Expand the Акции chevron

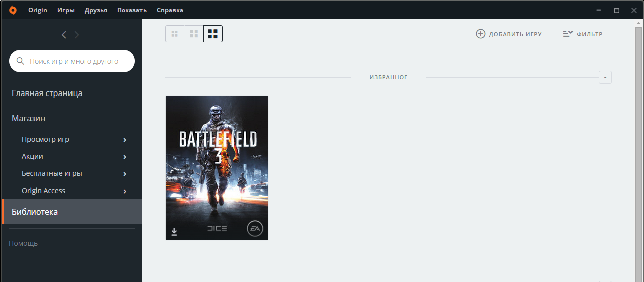pos(125,157)
